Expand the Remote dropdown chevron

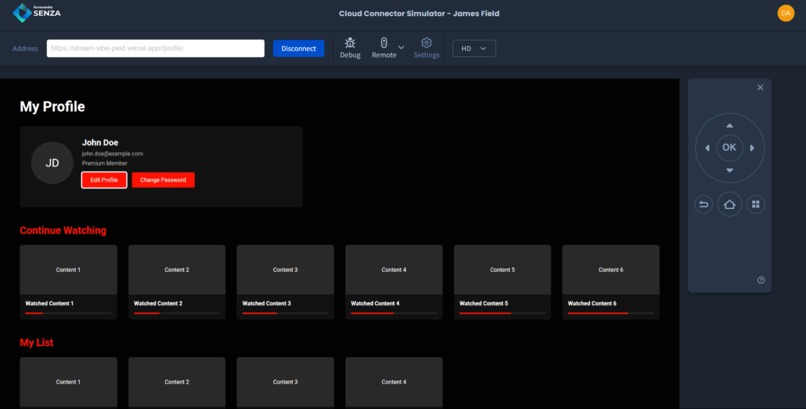click(x=401, y=48)
